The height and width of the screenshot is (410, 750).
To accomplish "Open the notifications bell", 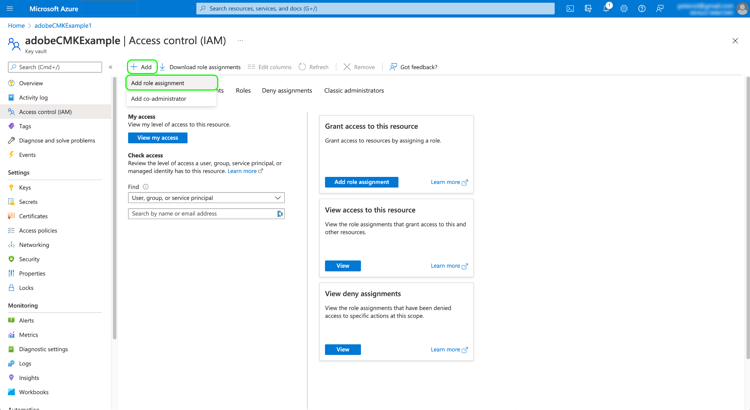I will point(607,8).
